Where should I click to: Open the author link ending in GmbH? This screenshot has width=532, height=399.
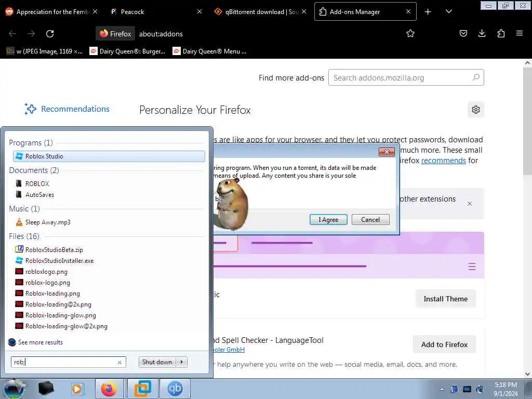229,350
